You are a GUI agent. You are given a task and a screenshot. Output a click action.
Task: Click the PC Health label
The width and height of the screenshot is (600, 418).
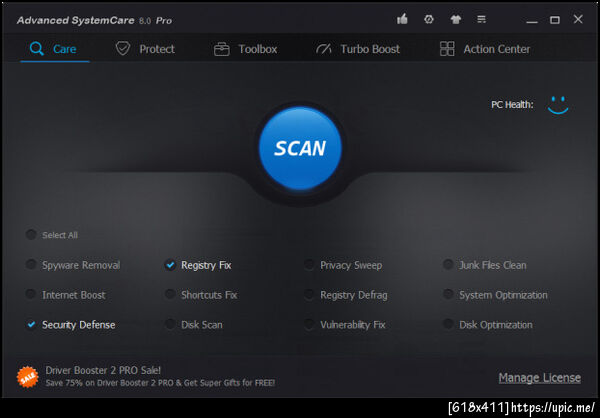click(512, 104)
